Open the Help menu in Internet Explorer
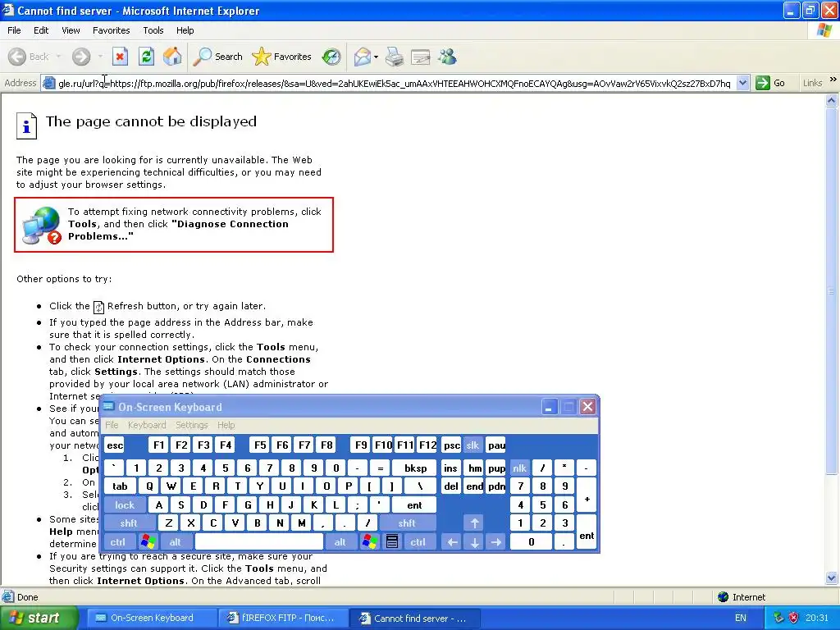 (185, 30)
